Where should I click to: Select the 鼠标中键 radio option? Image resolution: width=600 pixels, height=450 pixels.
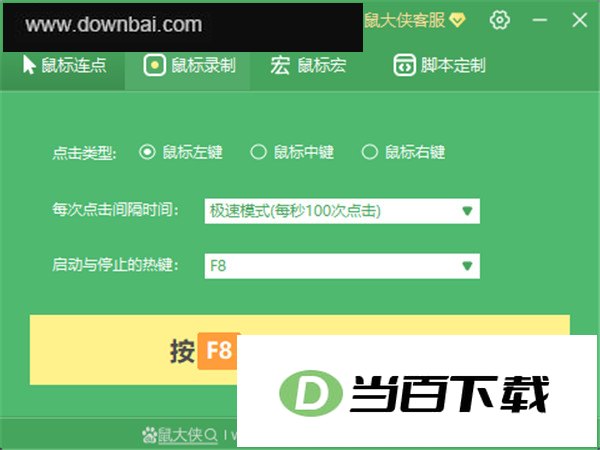tap(292, 152)
